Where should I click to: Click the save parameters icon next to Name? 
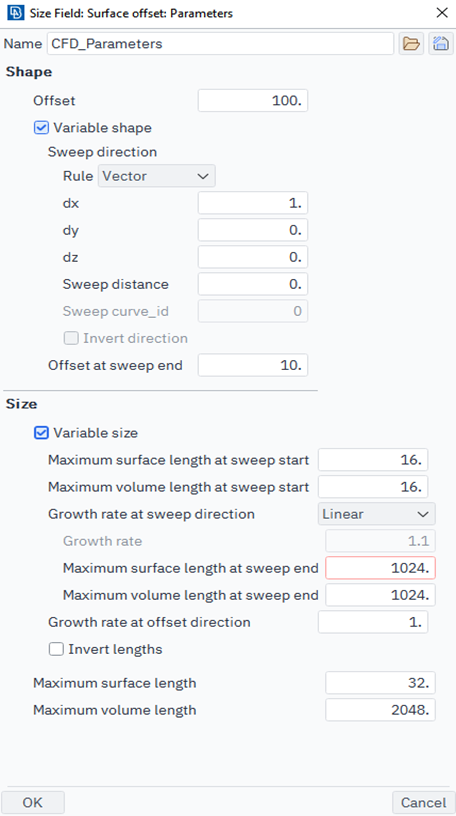441,44
